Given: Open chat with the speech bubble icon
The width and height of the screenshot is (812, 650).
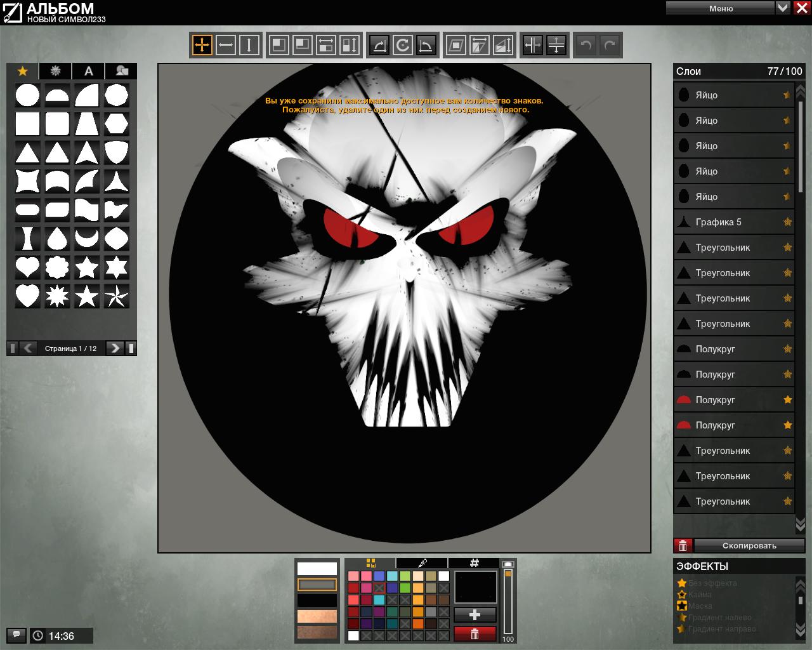Looking at the screenshot, I should (x=16, y=635).
